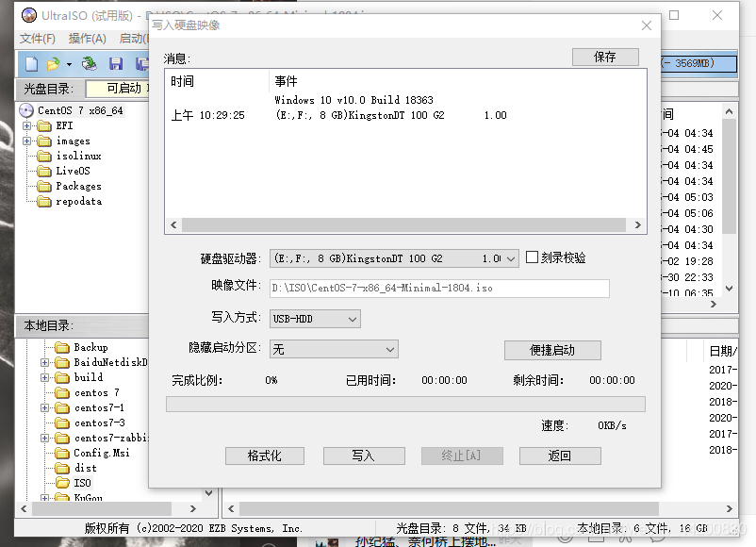Click the Backup folder icon in local tree
This screenshot has height=547, width=756.
[x=62, y=347]
